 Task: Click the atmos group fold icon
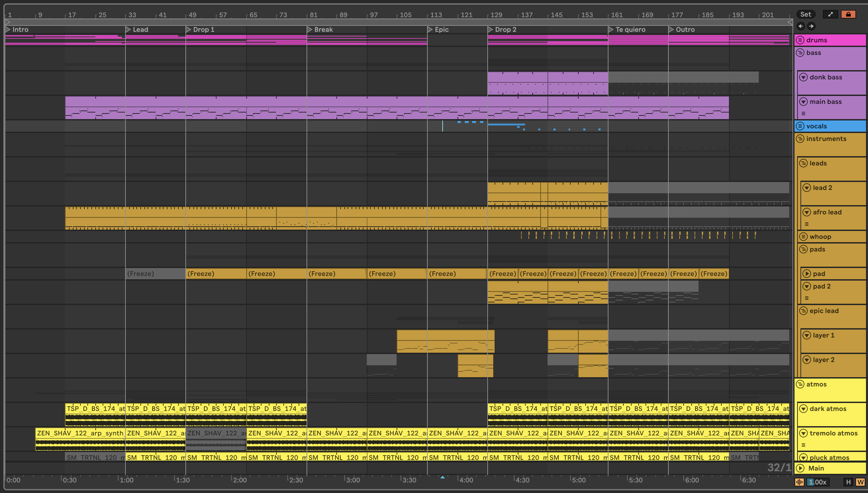[800, 384]
